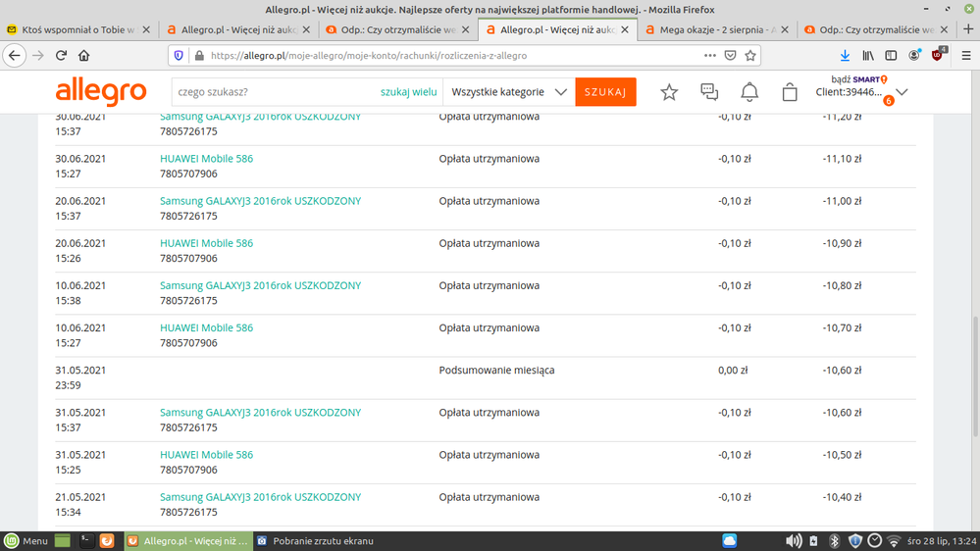The image size is (980, 551).
Task: Switch to 'Mega okazje - 2 sierpnia' tab
Action: coord(716,29)
